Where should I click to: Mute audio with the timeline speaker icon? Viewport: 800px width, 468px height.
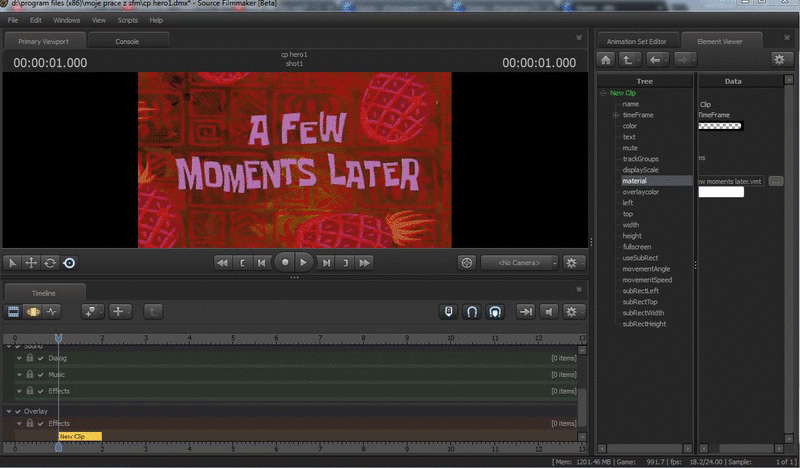[x=548, y=311]
